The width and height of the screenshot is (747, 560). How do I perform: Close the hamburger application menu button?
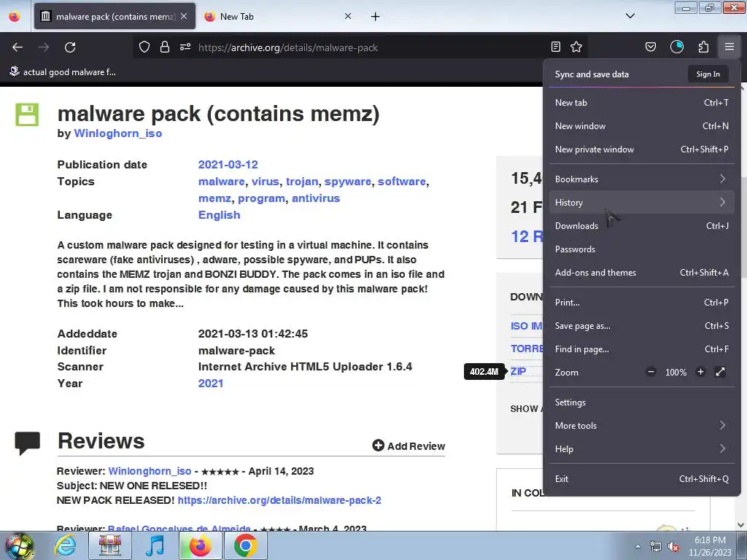(729, 47)
